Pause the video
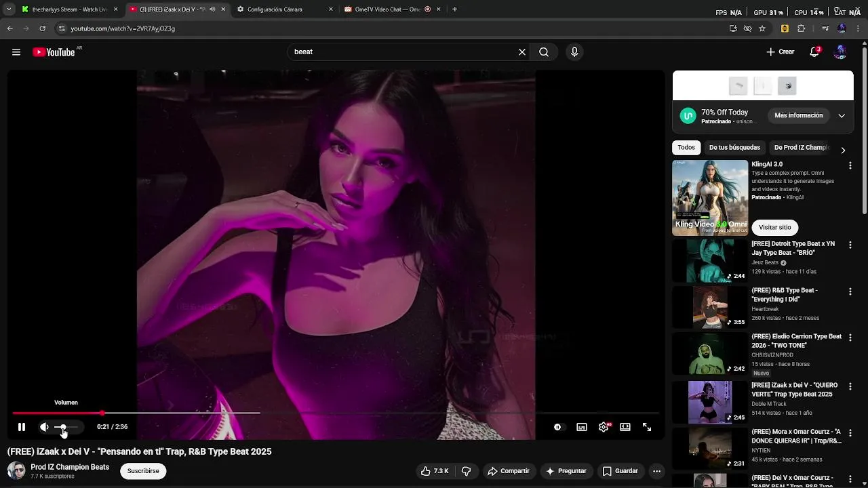The height and width of the screenshot is (488, 868). [22, 427]
